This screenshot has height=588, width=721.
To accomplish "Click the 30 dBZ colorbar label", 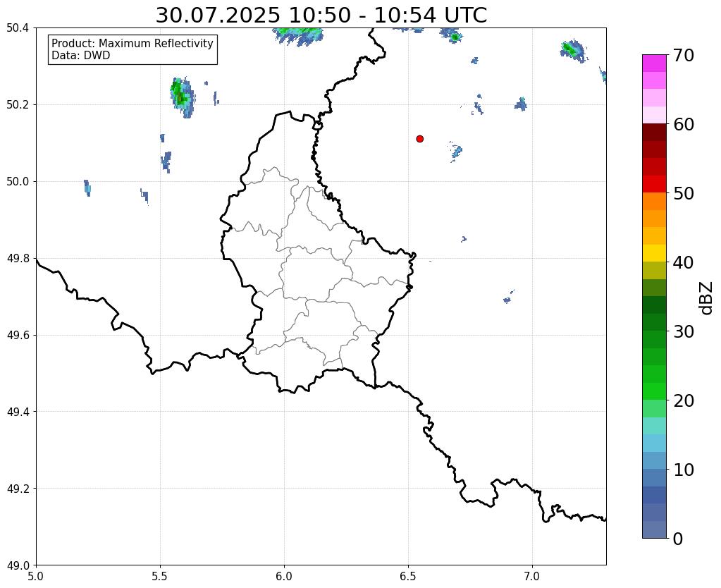I will pos(684,331).
